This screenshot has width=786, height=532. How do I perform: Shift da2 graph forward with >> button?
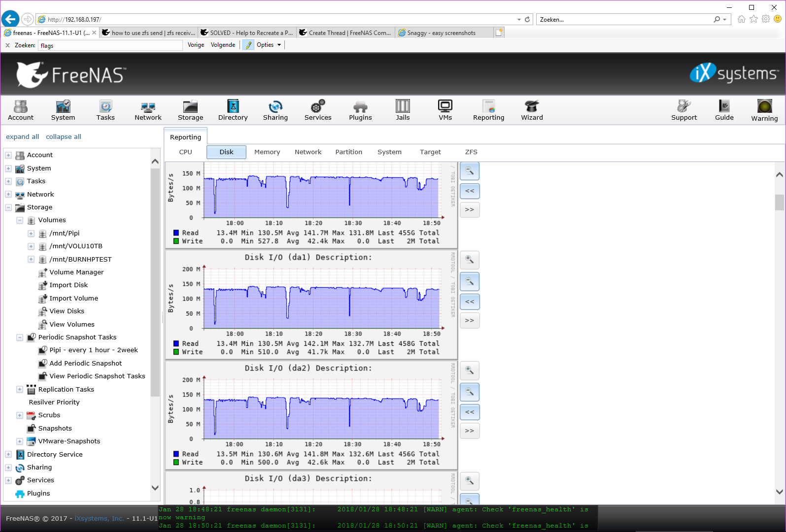(470, 431)
